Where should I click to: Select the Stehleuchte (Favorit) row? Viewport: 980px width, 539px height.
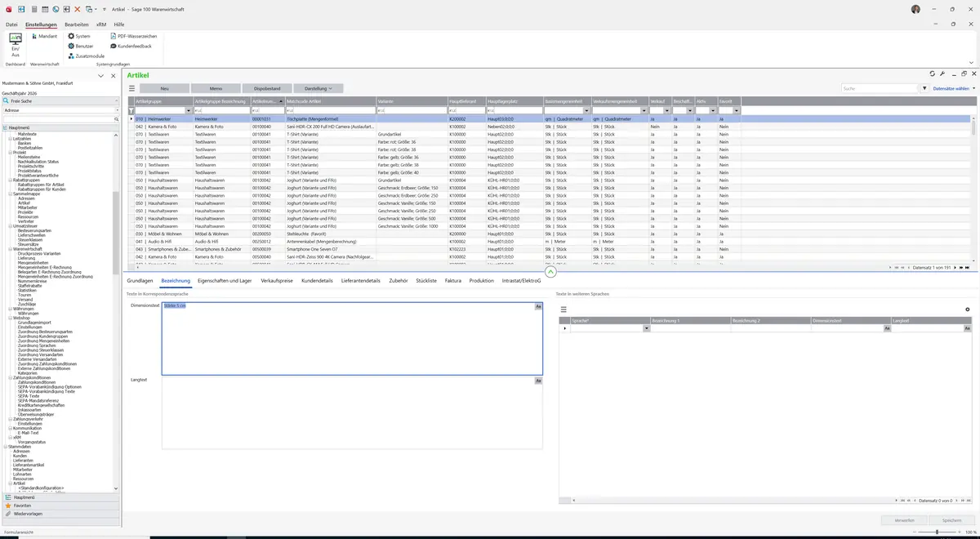(551, 234)
